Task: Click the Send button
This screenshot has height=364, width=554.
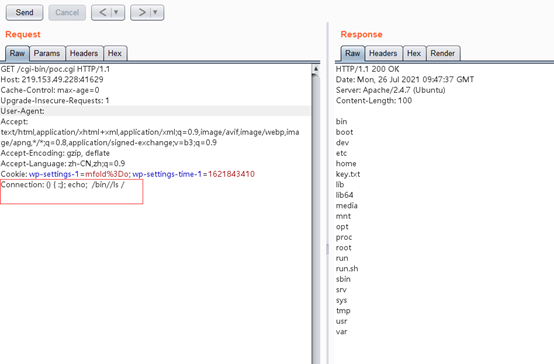Action: coord(24,13)
